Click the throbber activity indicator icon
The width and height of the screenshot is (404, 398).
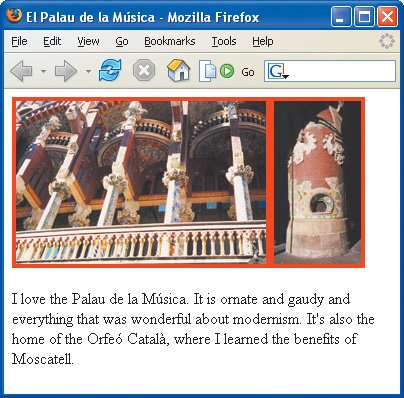(387, 41)
